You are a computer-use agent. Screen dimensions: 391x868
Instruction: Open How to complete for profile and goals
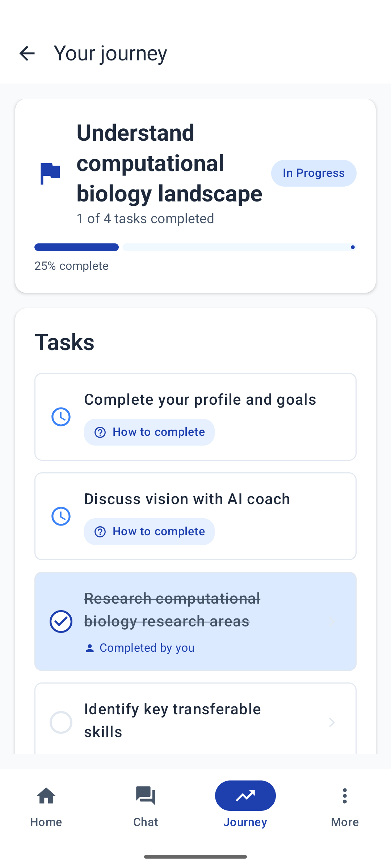pyautogui.click(x=149, y=432)
